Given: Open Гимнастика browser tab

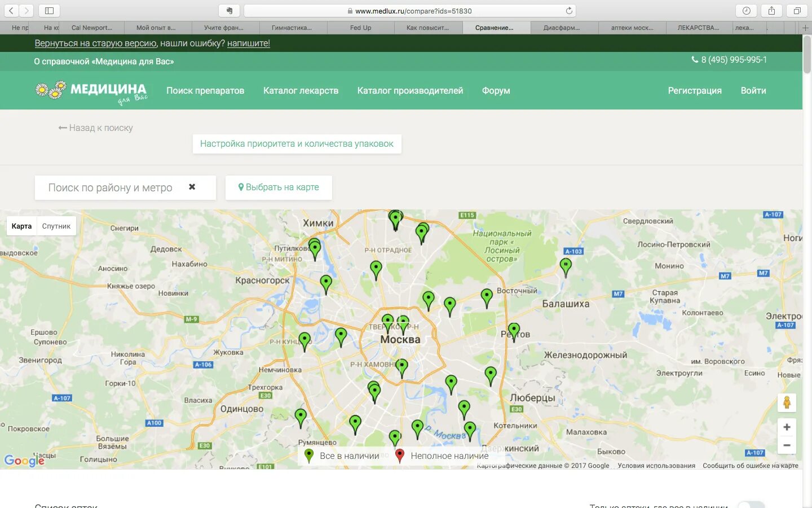Looking at the screenshot, I should (292, 28).
